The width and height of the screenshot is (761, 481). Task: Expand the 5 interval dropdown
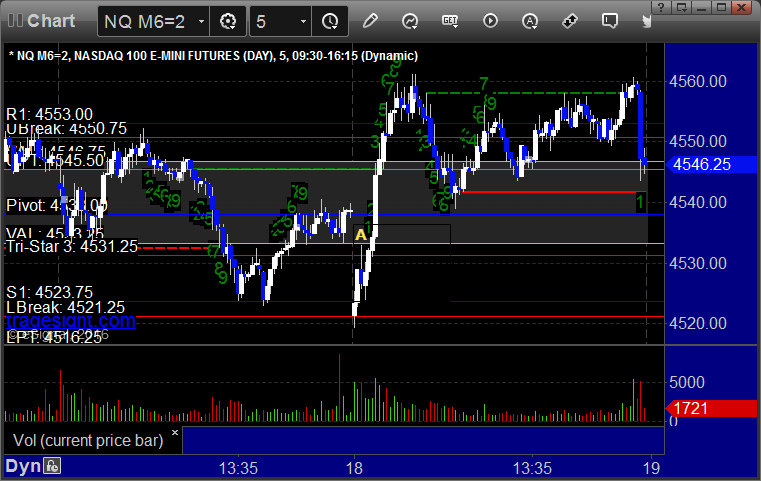coord(303,21)
